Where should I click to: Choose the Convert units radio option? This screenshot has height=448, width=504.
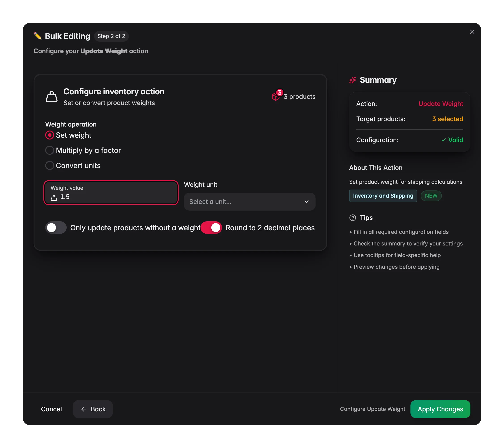click(49, 165)
